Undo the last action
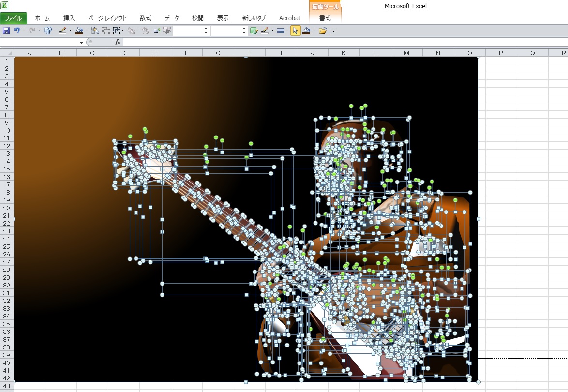The height and width of the screenshot is (392, 568). click(16, 31)
